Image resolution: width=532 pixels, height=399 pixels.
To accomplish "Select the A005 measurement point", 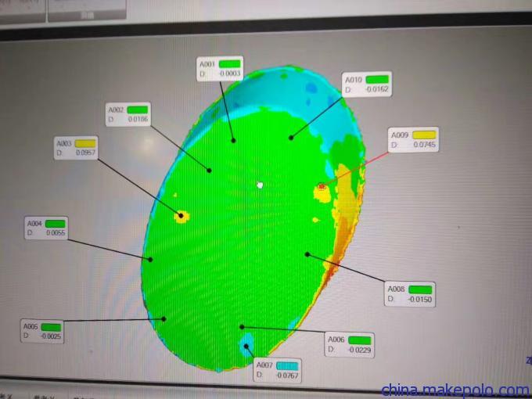I will (x=164, y=319).
